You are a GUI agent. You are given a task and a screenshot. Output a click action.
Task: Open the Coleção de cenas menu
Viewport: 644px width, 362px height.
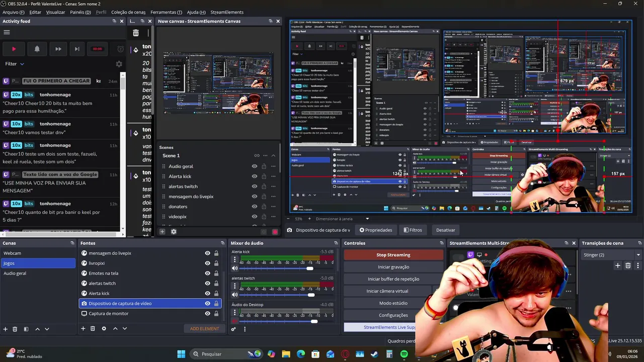[x=128, y=12]
